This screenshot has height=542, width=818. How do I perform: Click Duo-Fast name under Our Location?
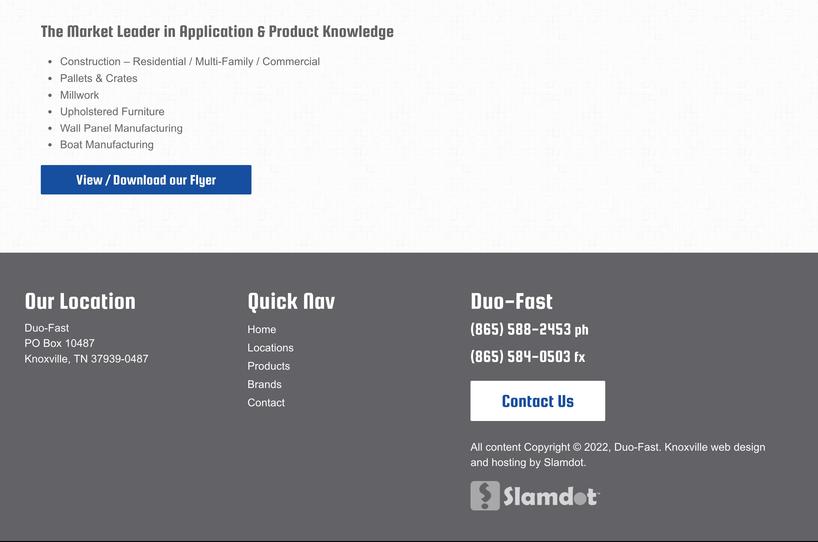click(x=46, y=328)
